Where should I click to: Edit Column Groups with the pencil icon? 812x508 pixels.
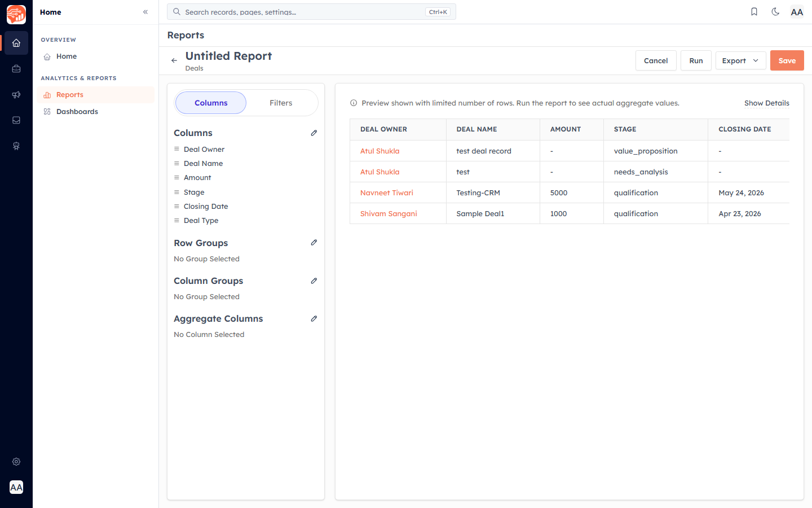pyautogui.click(x=314, y=281)
